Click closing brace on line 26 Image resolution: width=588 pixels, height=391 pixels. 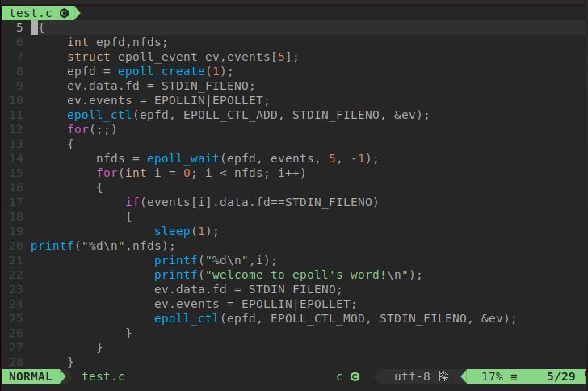coord(128,333)
